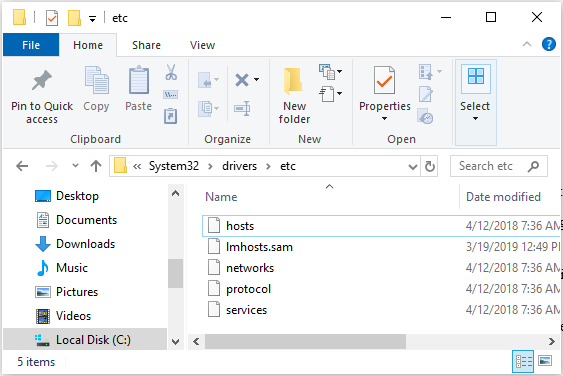The image size is (563, 376).
Task: Click the Rename icon in Organize
Action: click(x=242, y=108)
